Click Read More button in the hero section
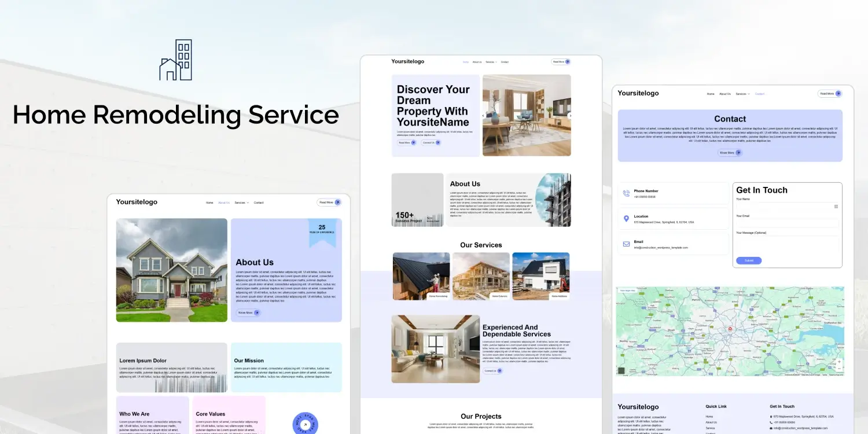Viewport: 868px width, 434px height. tap(407, 142)
